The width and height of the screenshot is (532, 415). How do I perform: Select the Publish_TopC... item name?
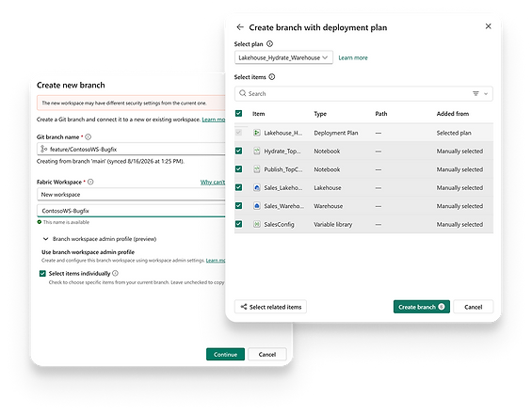283,169
